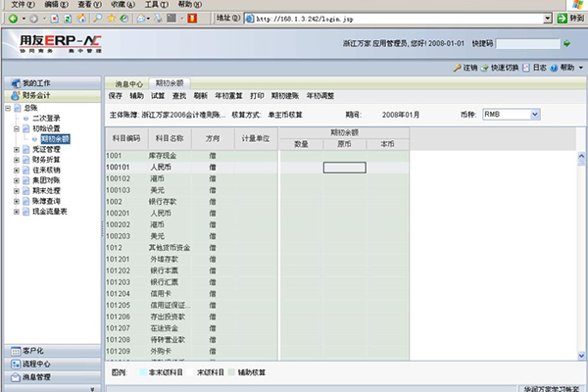Viewport: 588px width, 392px height.
Task: Click the 二次登录 node icon
Action: [x=25, y=119]
